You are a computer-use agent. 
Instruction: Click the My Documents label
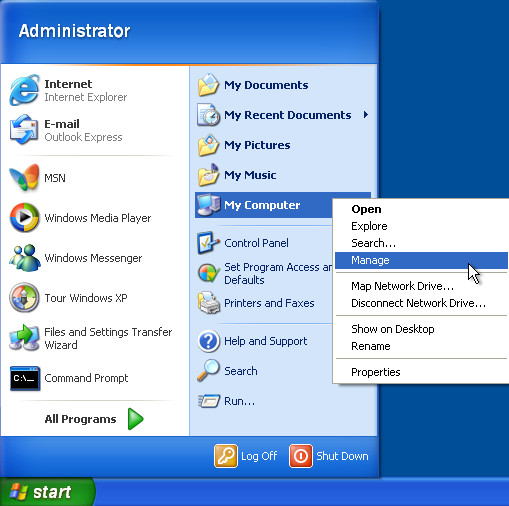click(x=266, y=85)
